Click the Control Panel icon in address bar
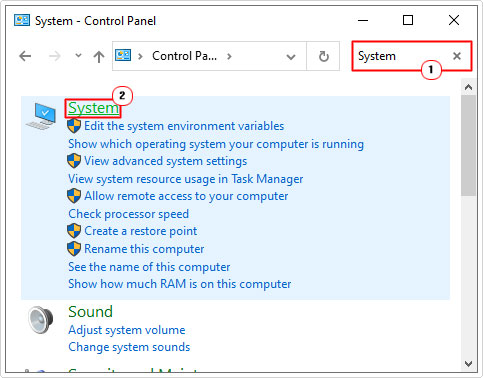The height and width of the screenshot is (378, 483). [123, 55]
